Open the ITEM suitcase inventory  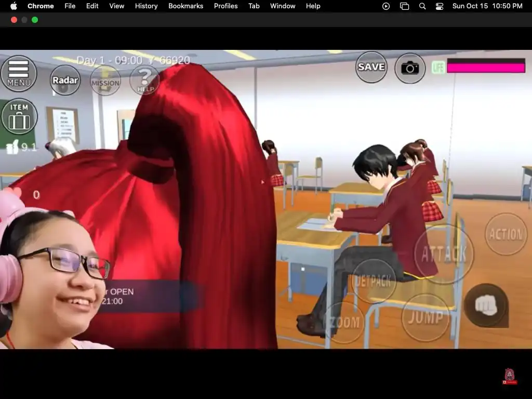pyautogui.click(x=19, y=116)
